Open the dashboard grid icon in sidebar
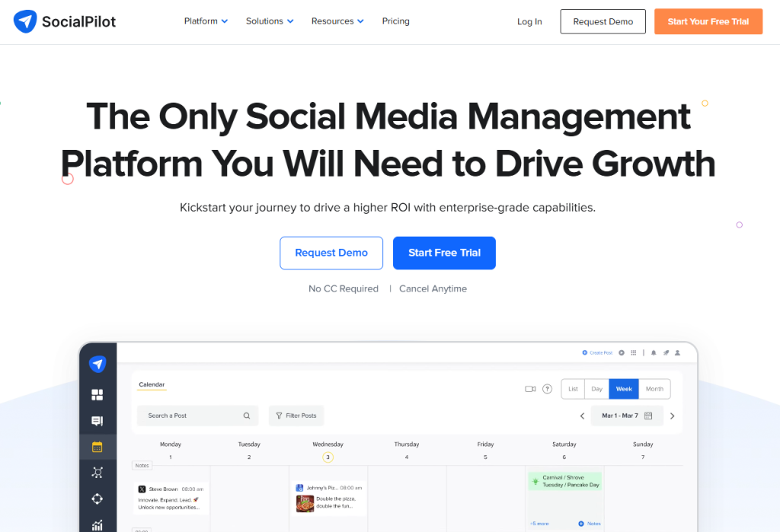 coord(97,395)
